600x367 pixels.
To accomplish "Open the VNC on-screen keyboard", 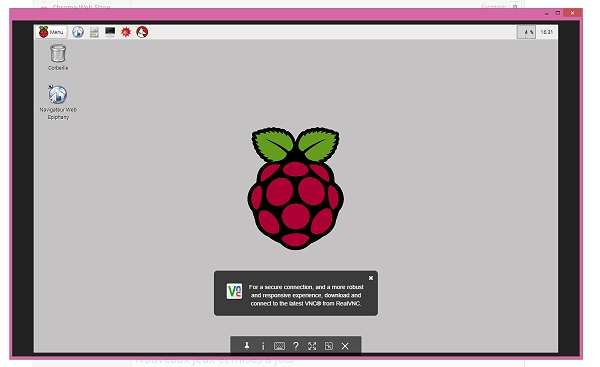I will coord(279,346).
